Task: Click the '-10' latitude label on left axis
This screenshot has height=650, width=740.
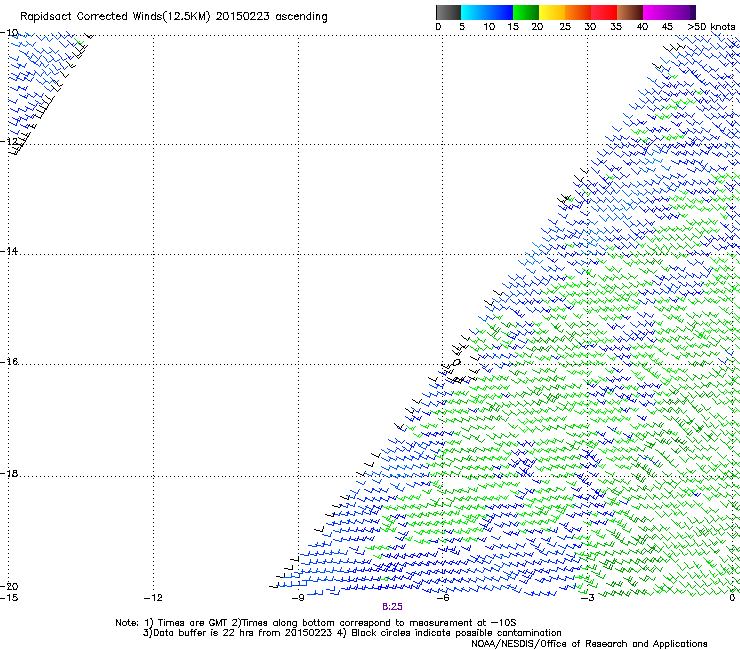Action: [x=9, y=33]
